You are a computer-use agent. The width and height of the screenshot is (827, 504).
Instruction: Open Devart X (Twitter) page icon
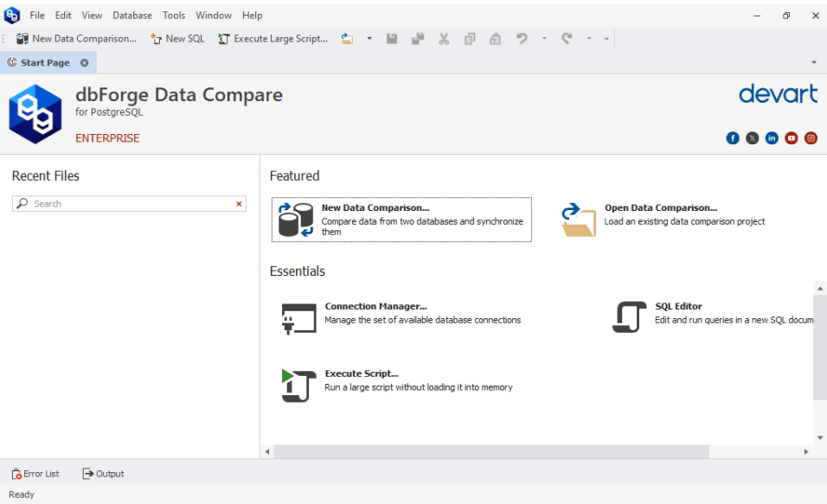[x=752, y=138]
